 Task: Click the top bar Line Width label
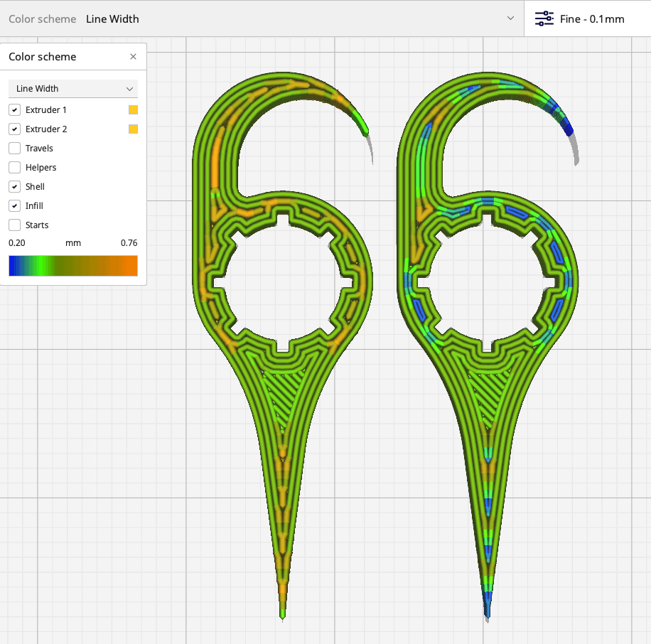112,19
